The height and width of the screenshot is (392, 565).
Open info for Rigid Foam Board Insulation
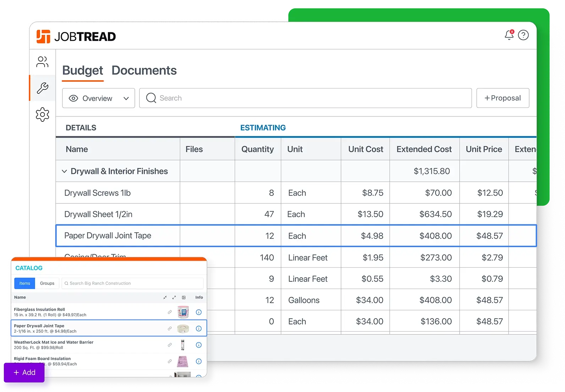[x=199, y=361]
